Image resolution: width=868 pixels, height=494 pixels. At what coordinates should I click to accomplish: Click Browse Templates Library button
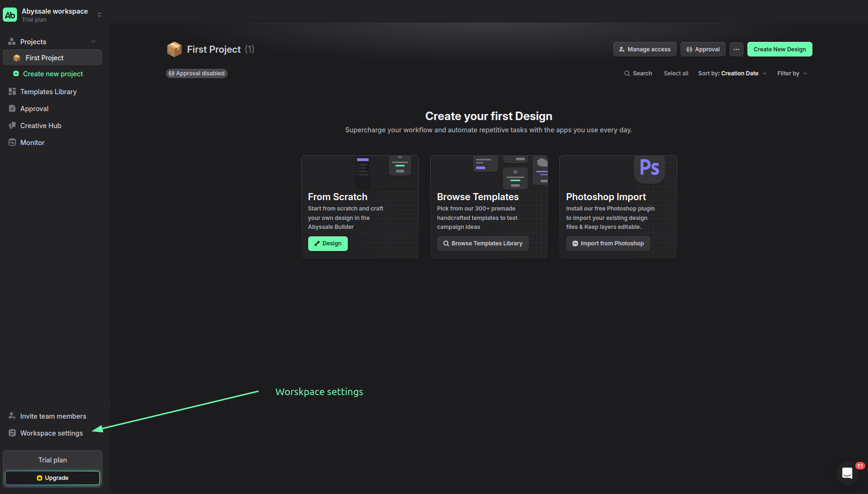coord(483,243)
